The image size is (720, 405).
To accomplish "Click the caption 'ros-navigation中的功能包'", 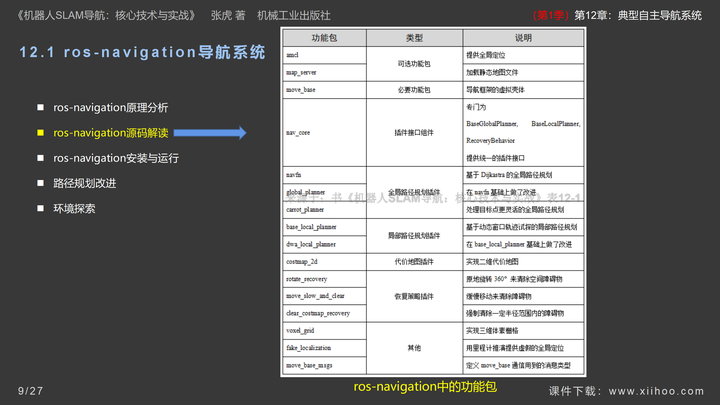I will [425, 387].
